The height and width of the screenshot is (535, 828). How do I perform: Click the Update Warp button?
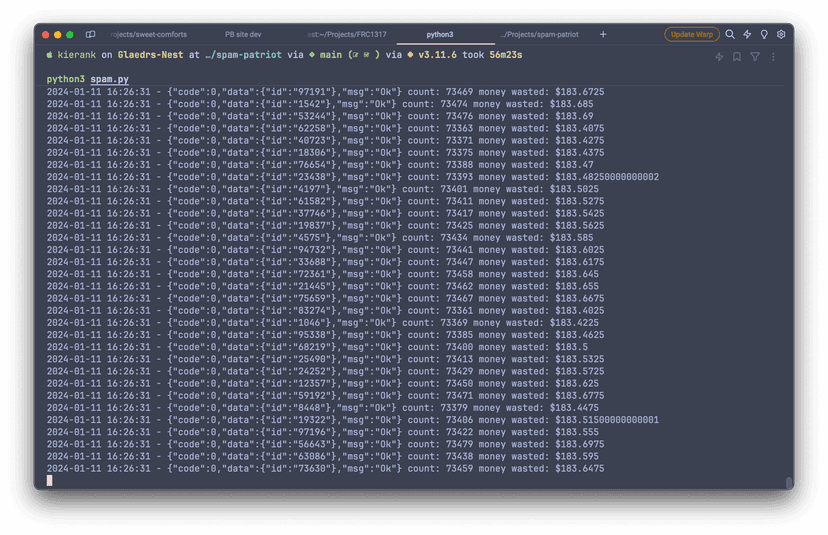691,34
